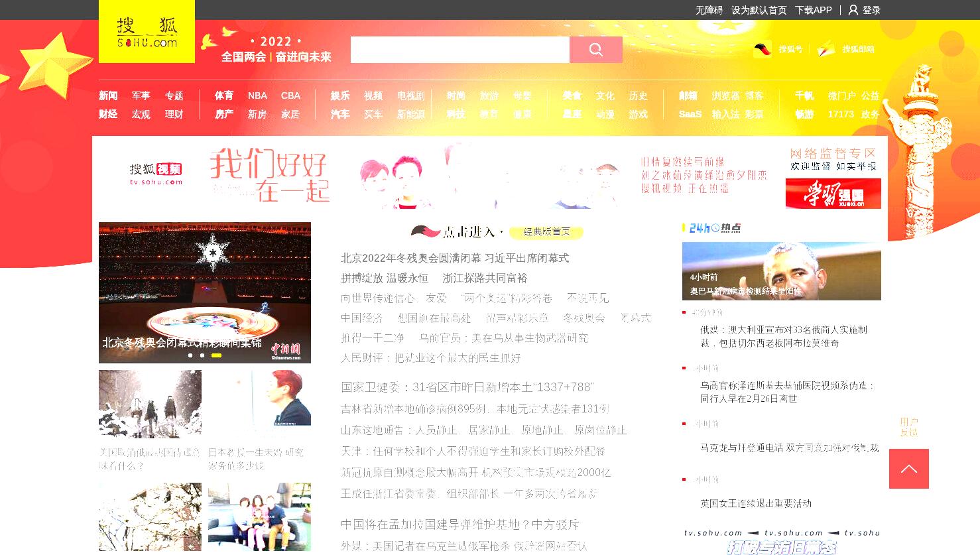Open headline 国家卫健委：31省区市昨日新增本土
The image size is (980, 555).
point(467,387)
